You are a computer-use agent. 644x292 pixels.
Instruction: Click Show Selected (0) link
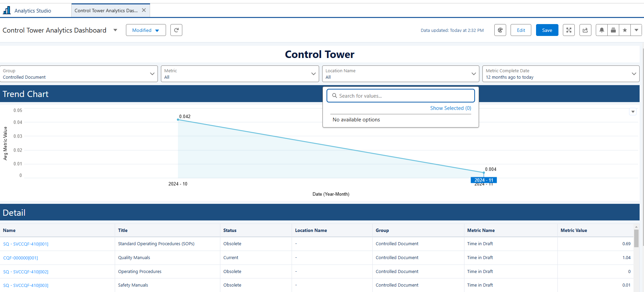tap(450, 108)
